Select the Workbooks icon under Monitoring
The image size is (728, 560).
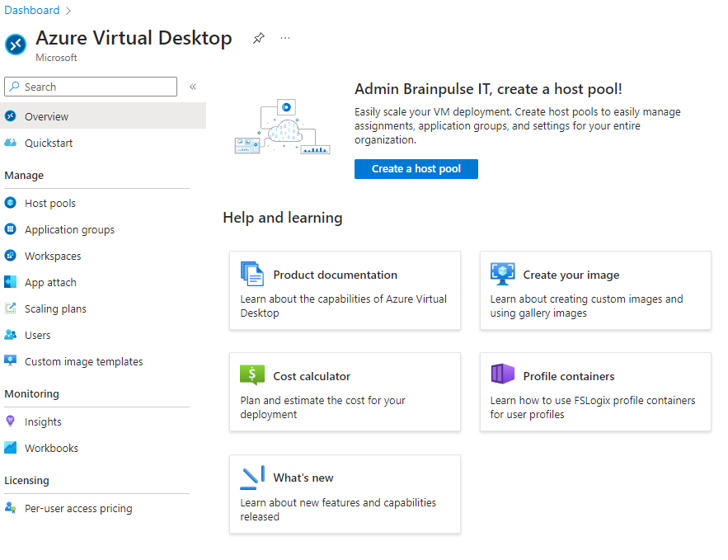click(12, 448)
